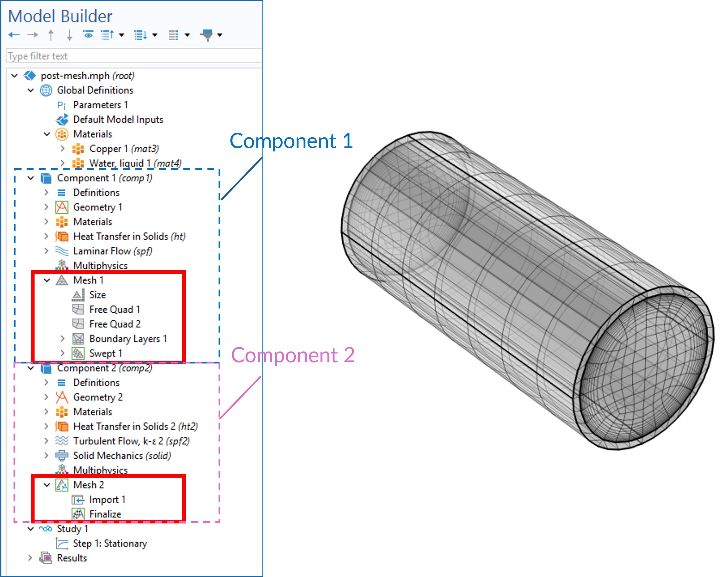Viewport: 728px width, 577px height.
Task: Select the Free Quad 1 mesh node
Action: coord(114,309)
